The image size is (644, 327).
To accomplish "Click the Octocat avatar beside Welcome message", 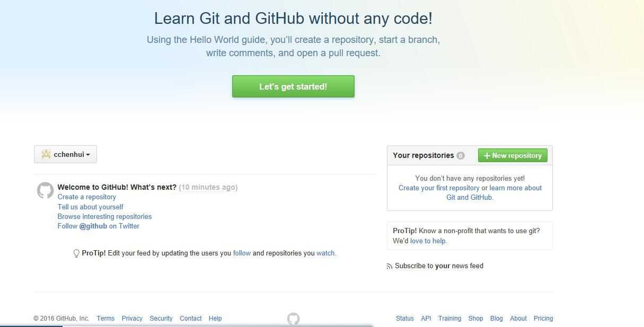I will 45,190.
